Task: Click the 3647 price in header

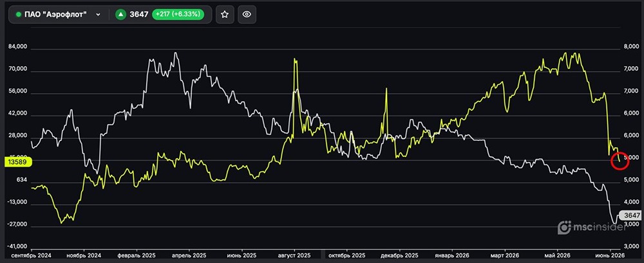Action: coord(139,14)
